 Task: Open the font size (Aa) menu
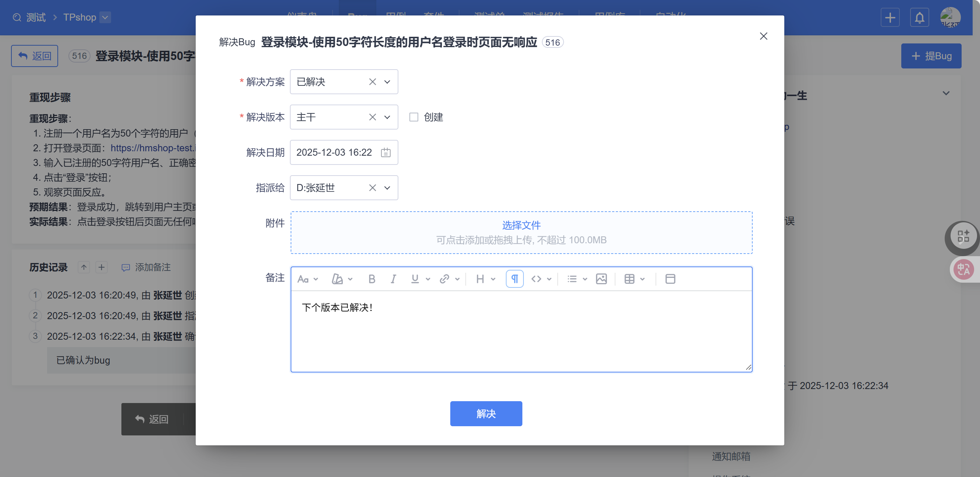[x=308, y=279]
